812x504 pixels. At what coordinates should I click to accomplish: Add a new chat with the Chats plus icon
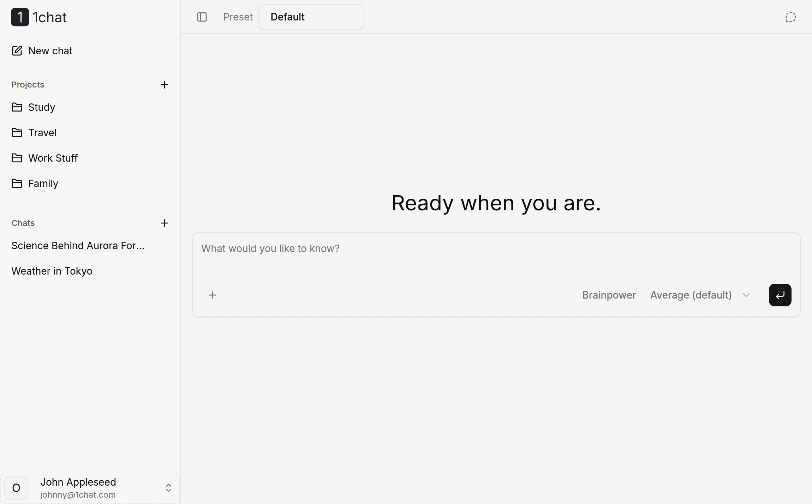[164, 223]
